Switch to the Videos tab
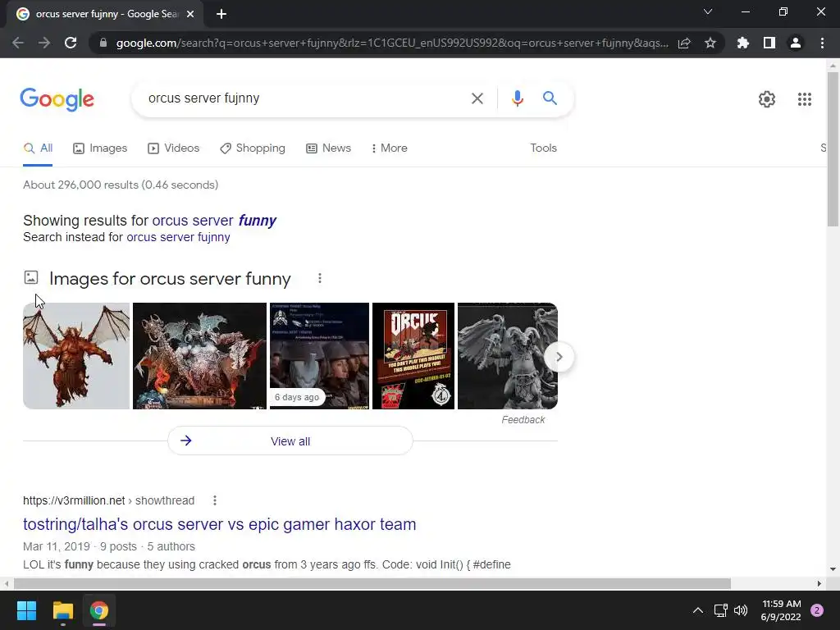This screenshot has width=840, height=630. 174,148
